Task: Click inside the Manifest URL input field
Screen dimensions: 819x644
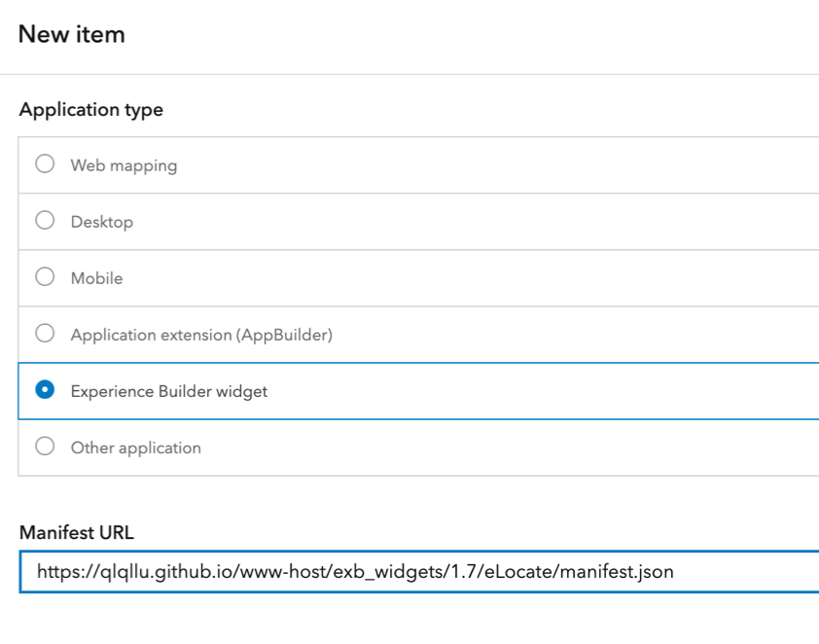Action: (x=389, y=571)
